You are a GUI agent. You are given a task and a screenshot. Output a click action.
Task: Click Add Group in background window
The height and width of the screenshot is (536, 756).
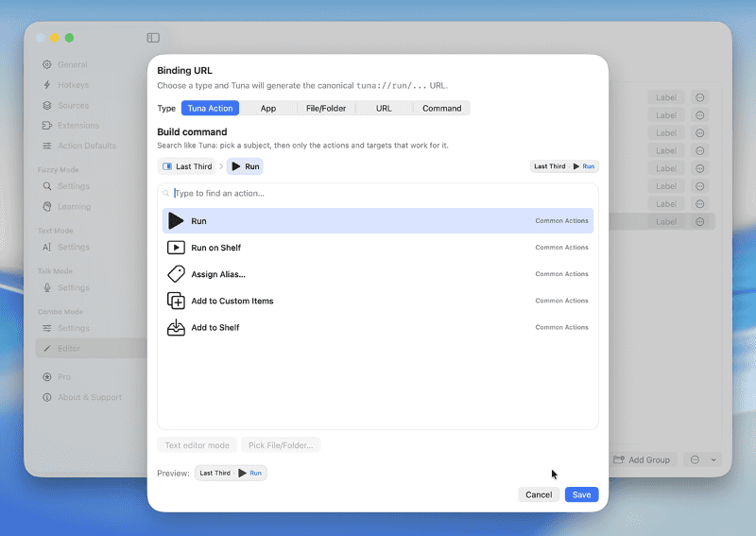(x=643, y=459)
